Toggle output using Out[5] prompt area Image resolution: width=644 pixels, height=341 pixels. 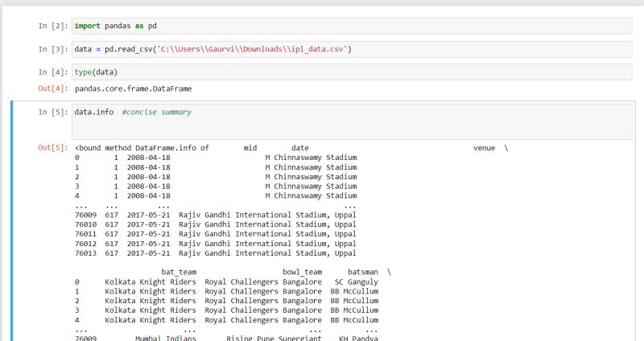pyautogui.click(x=53, y=148)
